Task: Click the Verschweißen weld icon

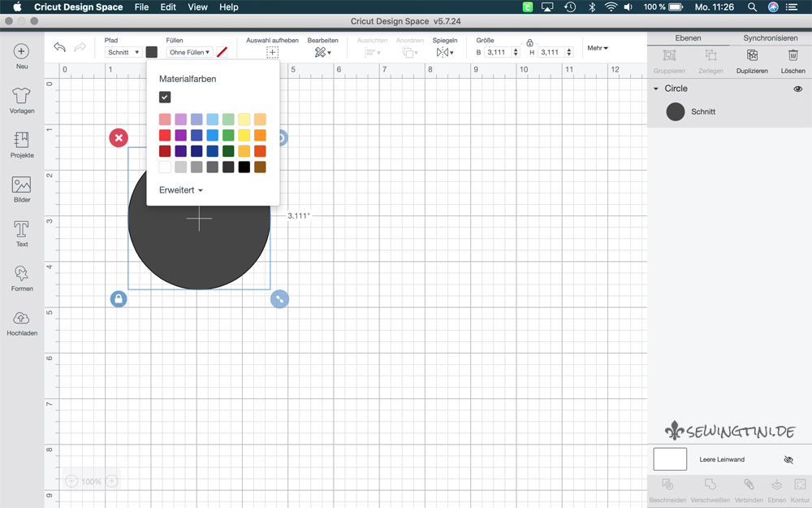Action: point(710,484)
